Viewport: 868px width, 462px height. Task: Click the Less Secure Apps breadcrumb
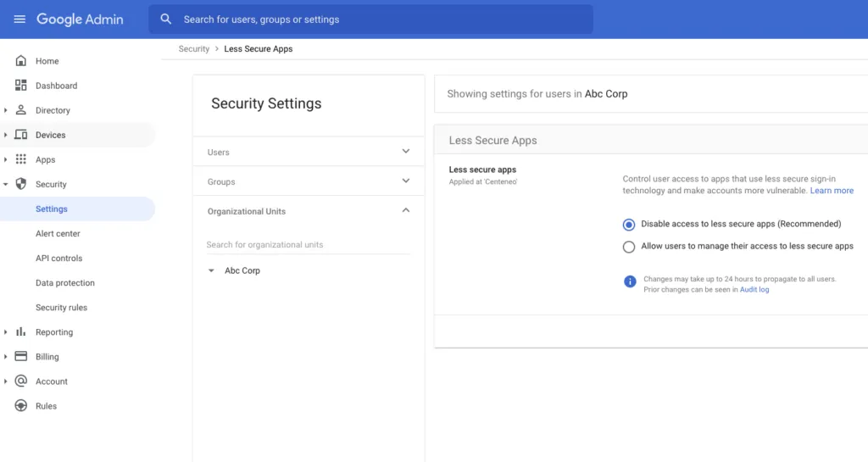258,48
